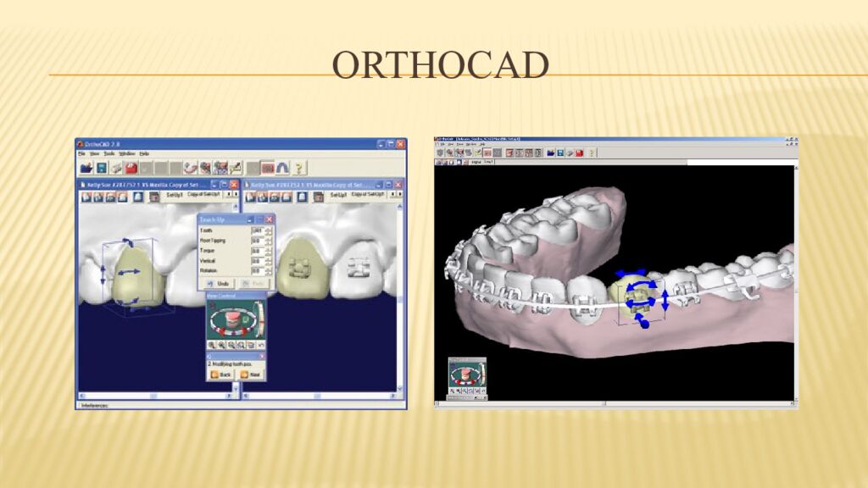Adjust the Root Tipping value stepper

point(268,241)
